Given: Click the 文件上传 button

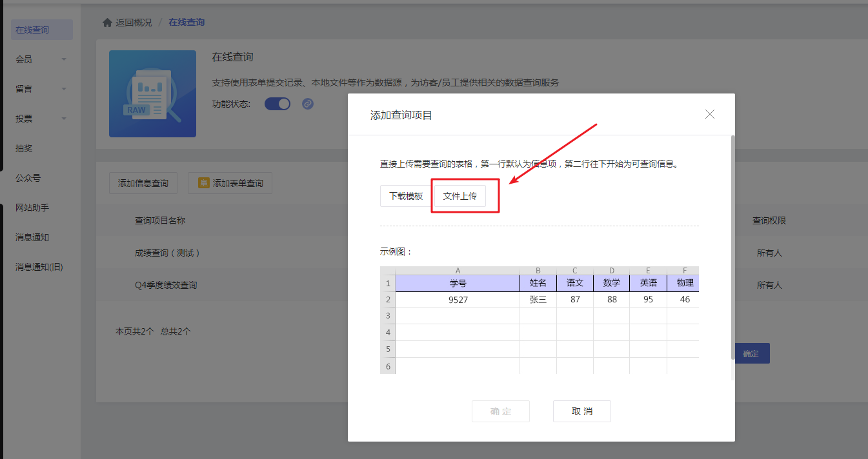Looking at the screenshot, I should tap(460, 196).
